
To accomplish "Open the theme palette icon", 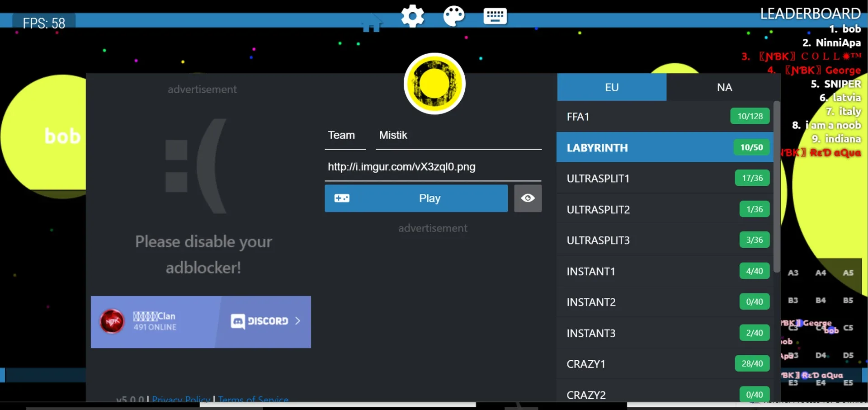I will pyautogui.click(x=453, y=16).
